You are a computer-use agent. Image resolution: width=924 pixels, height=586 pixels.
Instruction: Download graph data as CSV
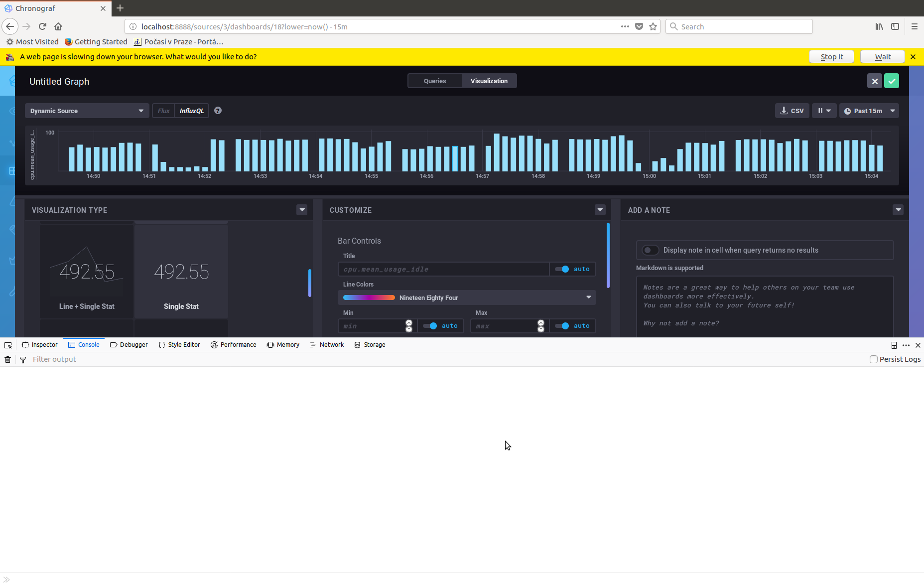tap(792, 110)
